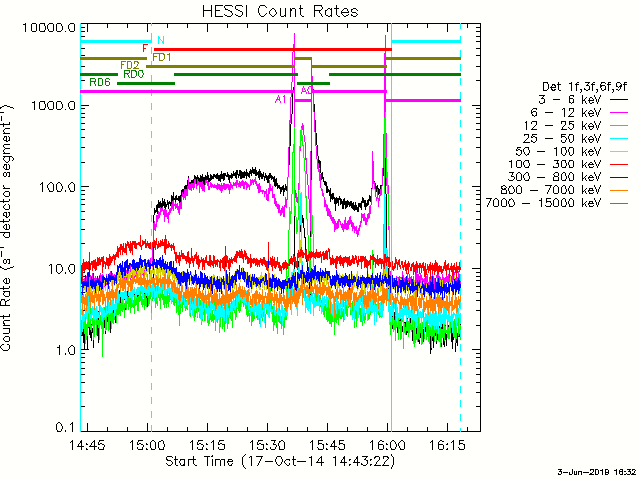Click the plot title HESSI Count Rates
The image size is (640, 480).
pos(280,11)
